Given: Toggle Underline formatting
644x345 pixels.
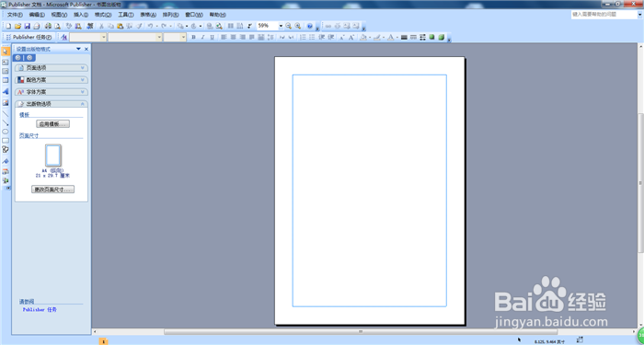Looking at the screenshot, I should pyautogui.click(x=212, y=38).
